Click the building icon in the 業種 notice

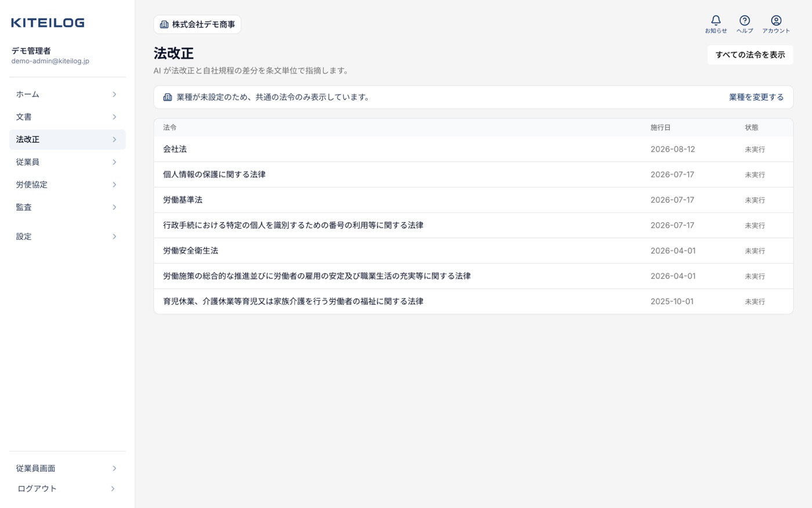point(168,97)
